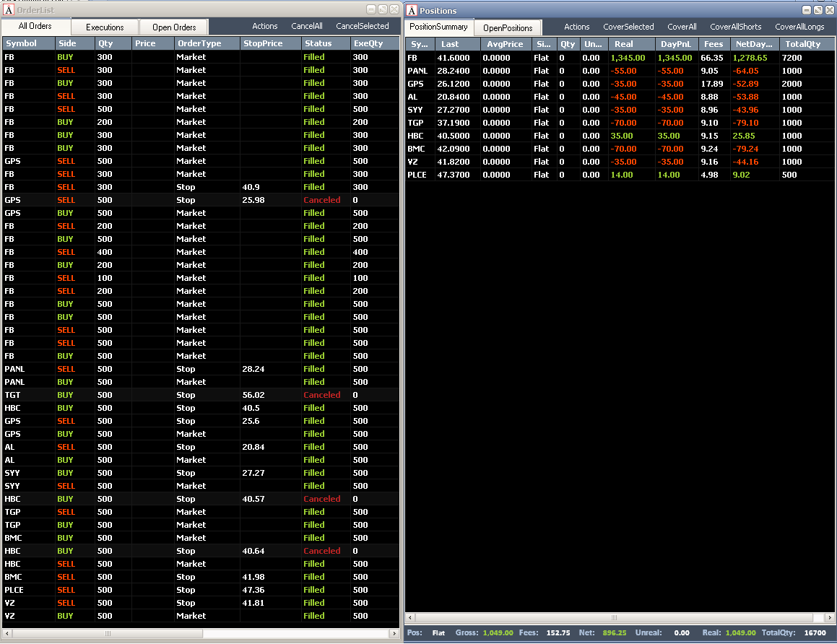Click the ExeQty column header

click(x=375, y=43)
